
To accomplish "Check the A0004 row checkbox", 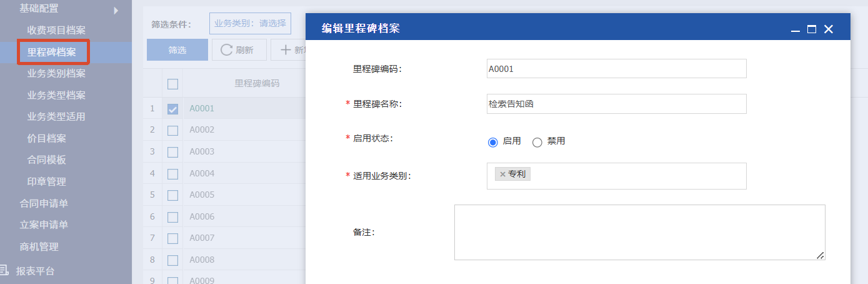I will coord(173,173).
